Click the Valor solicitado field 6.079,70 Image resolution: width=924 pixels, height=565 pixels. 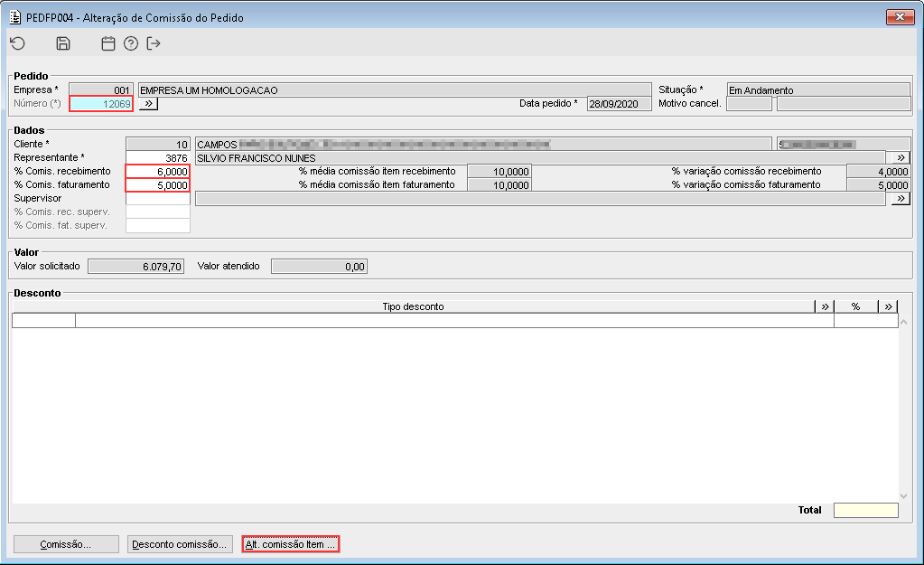coord(135,266)
